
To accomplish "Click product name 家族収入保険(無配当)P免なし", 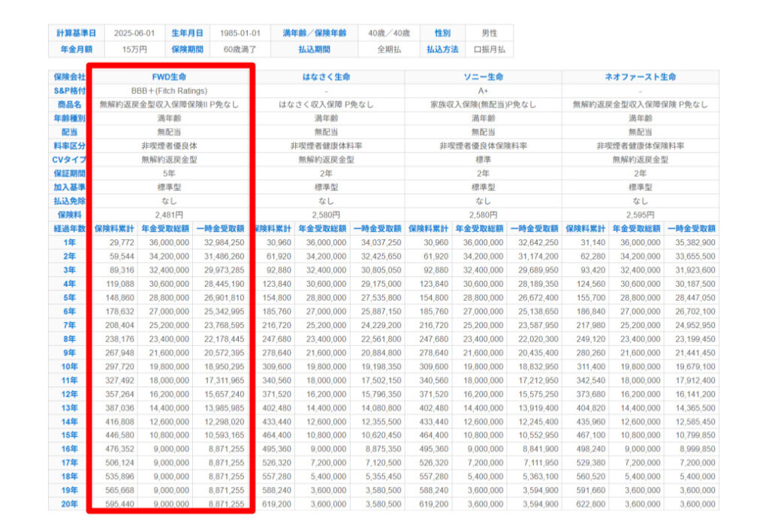I will click(483, 104).
